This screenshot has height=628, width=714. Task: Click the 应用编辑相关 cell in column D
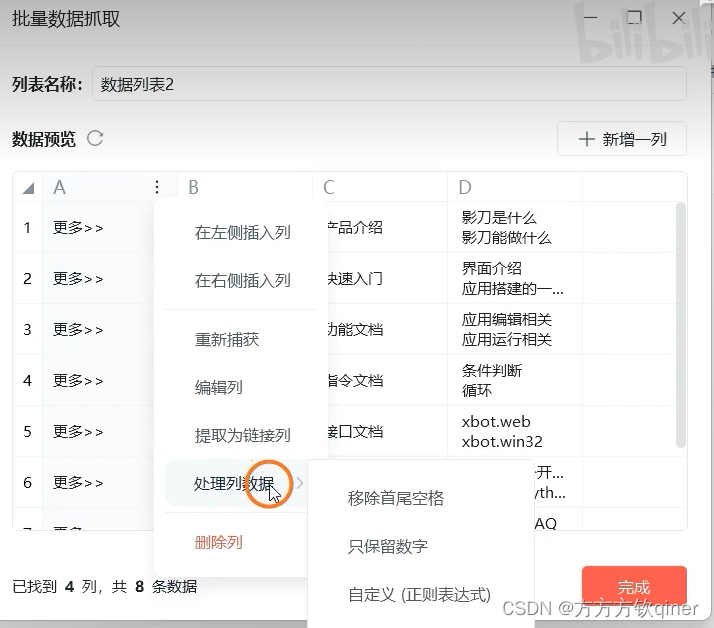pos(515,329)
